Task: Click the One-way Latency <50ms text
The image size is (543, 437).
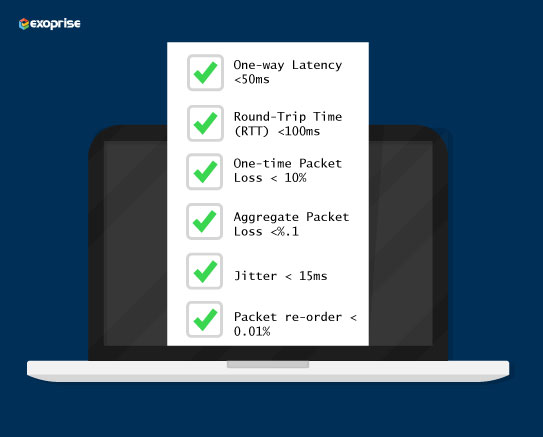Action: click(x=288, y=72)
